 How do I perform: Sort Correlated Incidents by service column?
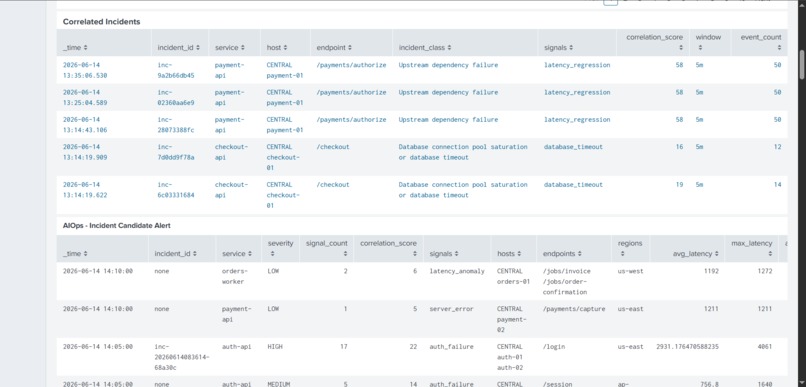[x=230, y=47]
